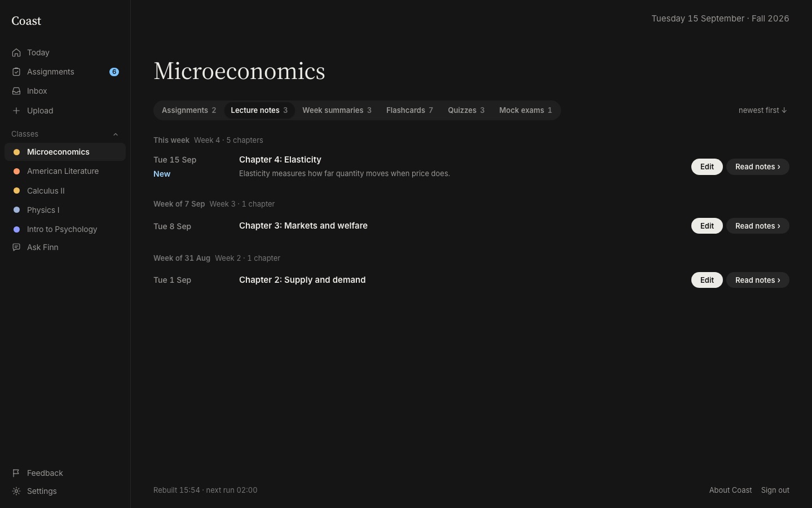The height and width of the screenshot is (508, 812).
Task: Select the Mock exams tab
Action: pyautogui.click(x=526, y=110)
